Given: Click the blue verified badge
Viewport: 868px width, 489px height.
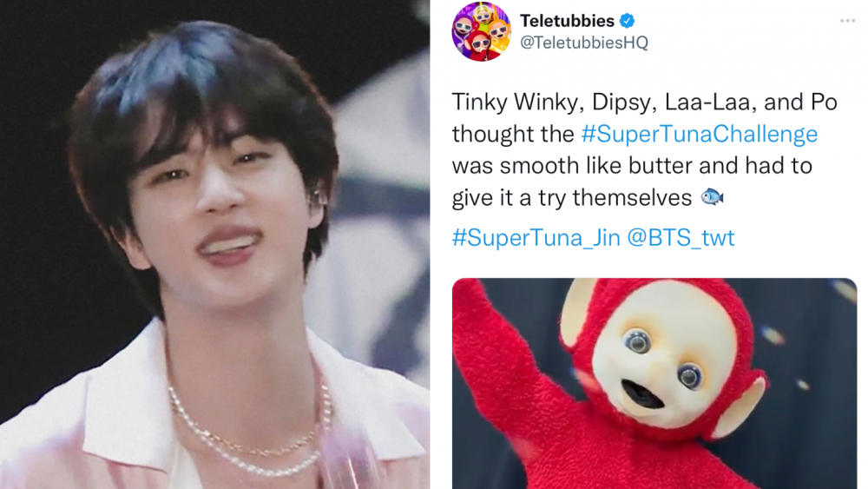Looking at the screenshot, I should [x=627, y=21].
